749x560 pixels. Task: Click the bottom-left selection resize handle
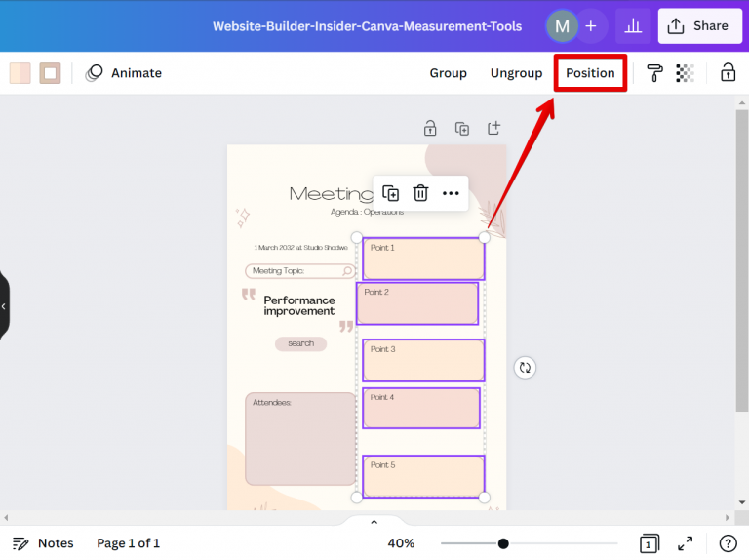pyautogui.click(x=356, y=498)
